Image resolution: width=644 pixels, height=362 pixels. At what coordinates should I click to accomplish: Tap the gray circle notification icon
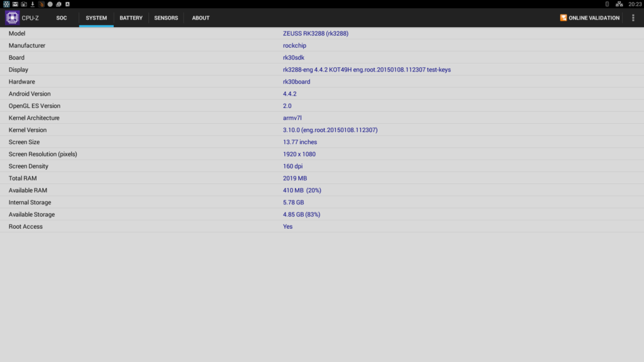coord(50,4)
